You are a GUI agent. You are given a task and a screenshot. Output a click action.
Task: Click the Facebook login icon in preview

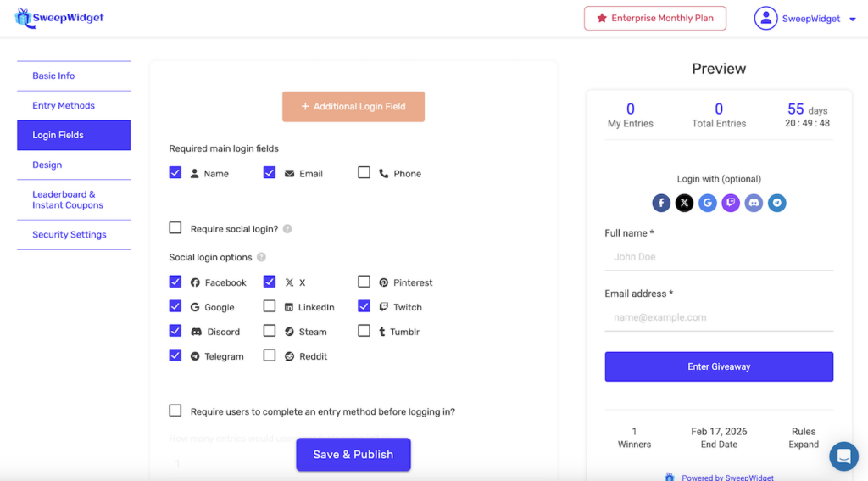coord(661,203)
